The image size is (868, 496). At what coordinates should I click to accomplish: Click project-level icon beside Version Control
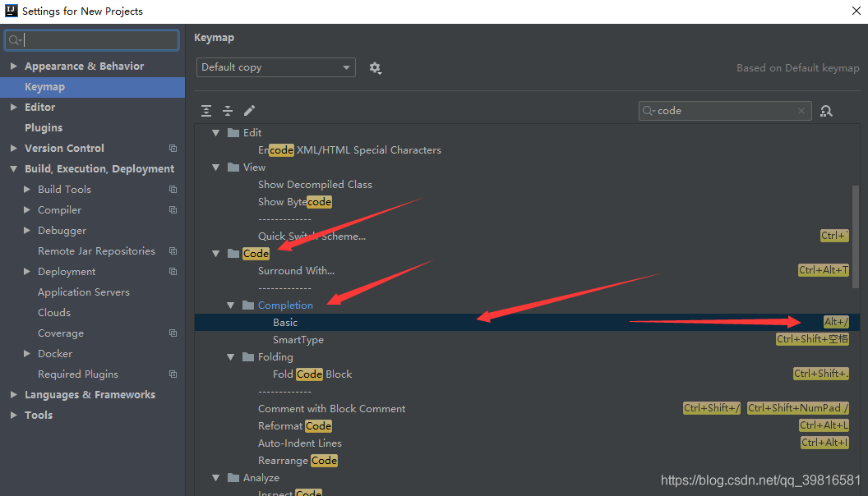(173, 148)
